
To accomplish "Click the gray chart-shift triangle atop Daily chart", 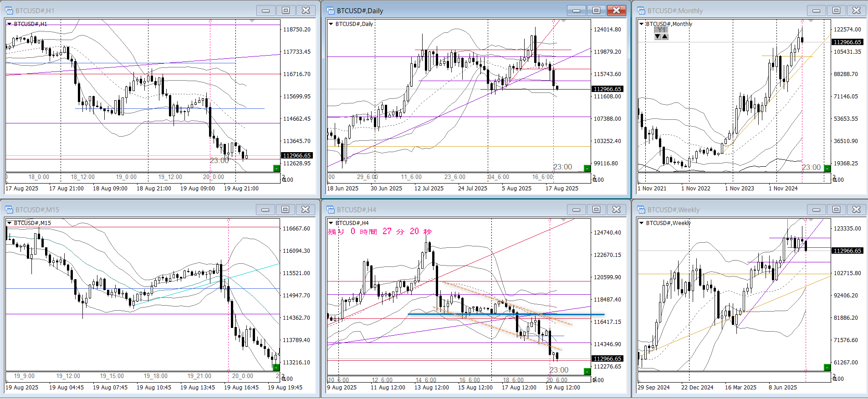I will pyautogui.click(x=563, y=21).
